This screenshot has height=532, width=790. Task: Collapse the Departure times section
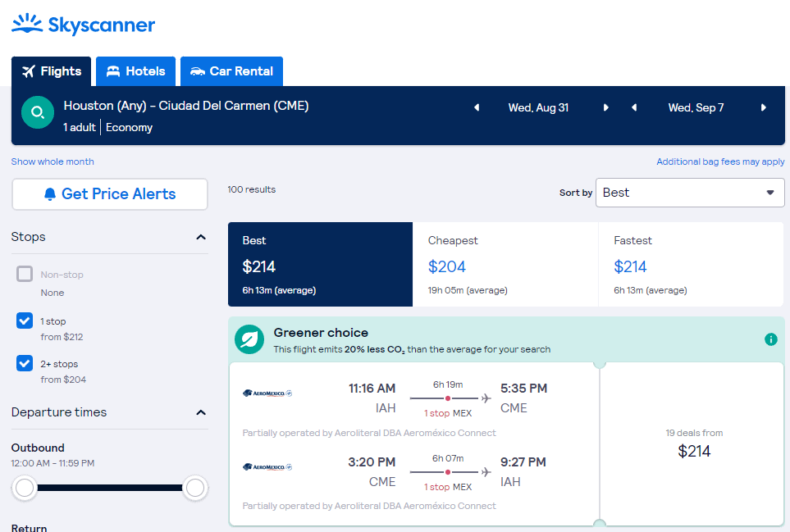pyautogui.click(x=201, y=413)
